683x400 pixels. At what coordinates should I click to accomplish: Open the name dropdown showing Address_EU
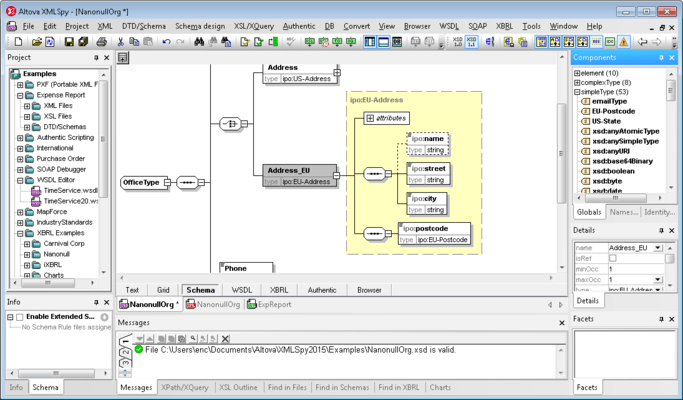[x=657, y=247]
